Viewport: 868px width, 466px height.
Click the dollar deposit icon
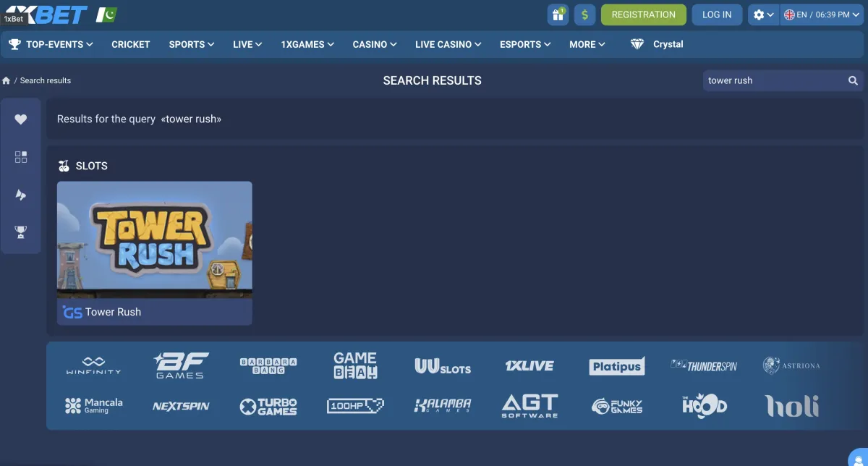584,14
